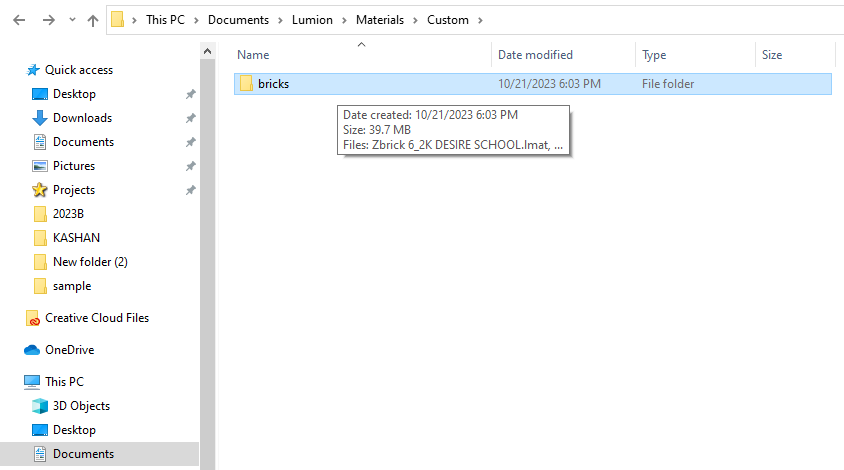Open recent locations dropdown arrow
Image resolution: width=844 pixels, height=470 pixels.
point(72,20)
